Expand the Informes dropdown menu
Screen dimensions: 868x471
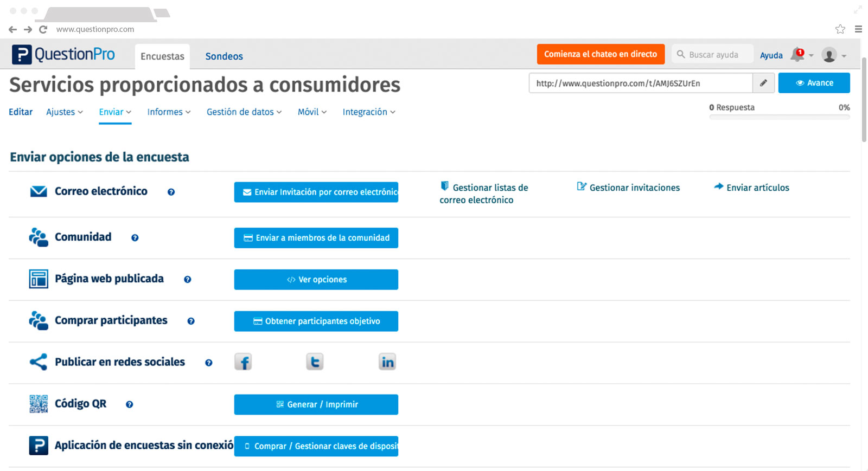[x=169, y=112]
